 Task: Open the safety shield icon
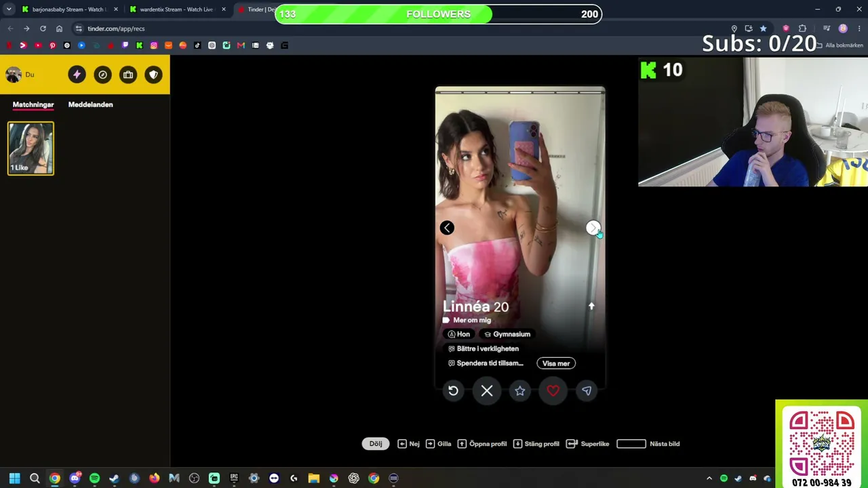[x=154, y=75]
